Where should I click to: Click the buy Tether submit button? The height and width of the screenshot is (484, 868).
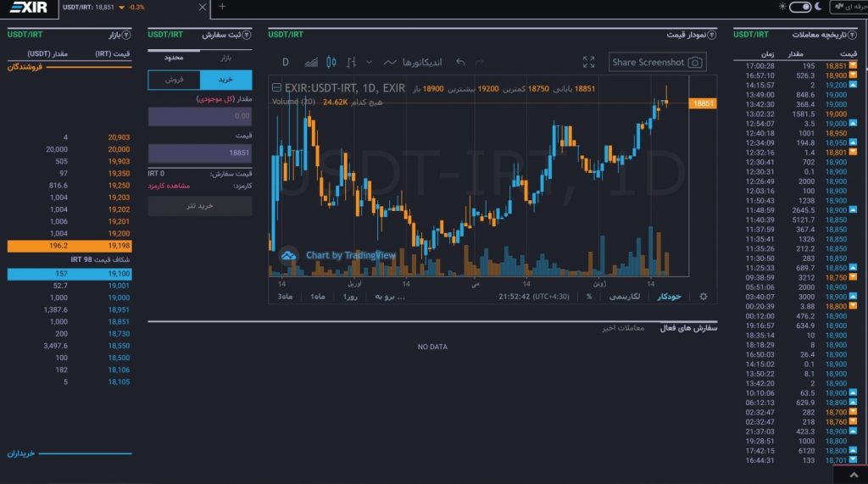point(200,206)
